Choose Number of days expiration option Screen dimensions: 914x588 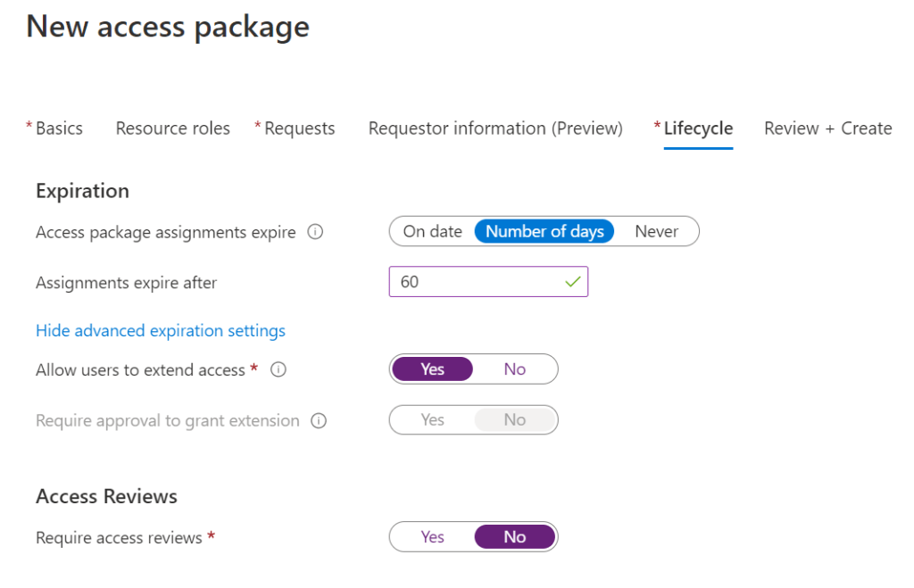tap(544, 232)
